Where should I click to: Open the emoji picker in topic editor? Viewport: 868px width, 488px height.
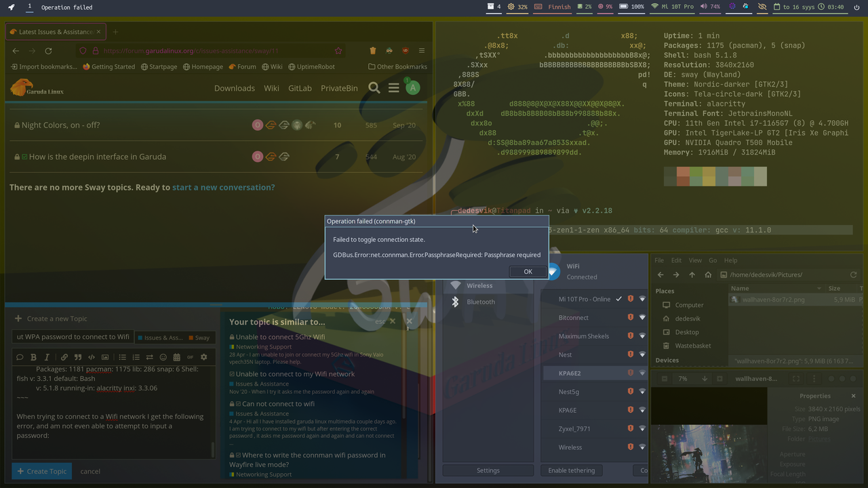163,357
